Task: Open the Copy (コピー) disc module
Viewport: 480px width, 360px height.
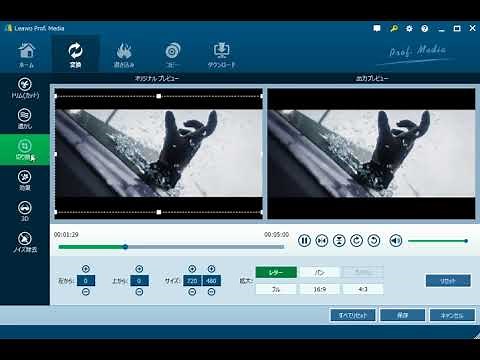Action: click(x=173, y=55)
